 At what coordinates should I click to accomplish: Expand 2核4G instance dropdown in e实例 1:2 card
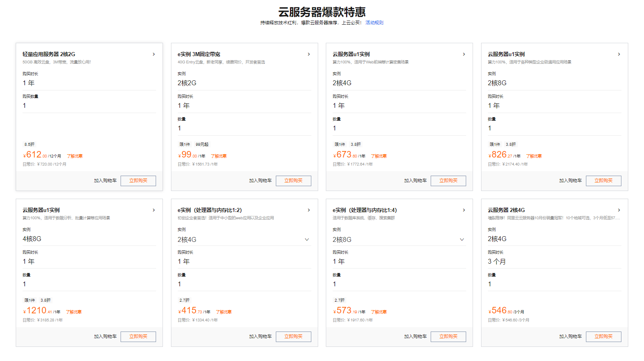(307, 239)
